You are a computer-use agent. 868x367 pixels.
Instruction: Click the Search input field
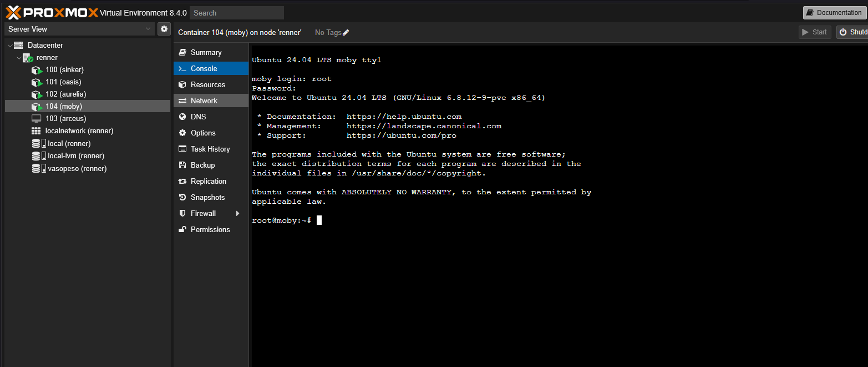(237, 13)
